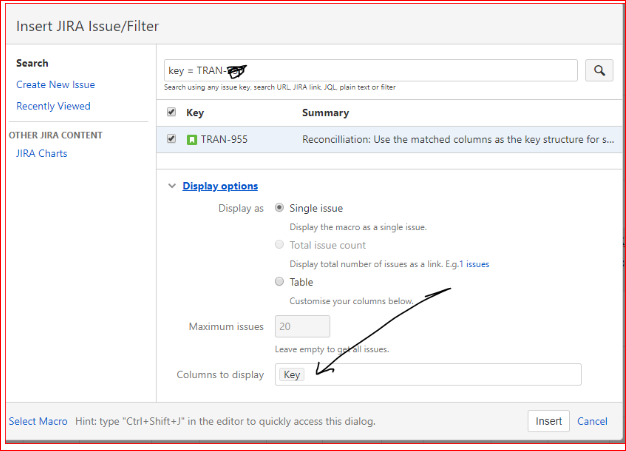Click the Display options link
The image size is (626, 451).
pyautogui.click(x=220, y=186)
